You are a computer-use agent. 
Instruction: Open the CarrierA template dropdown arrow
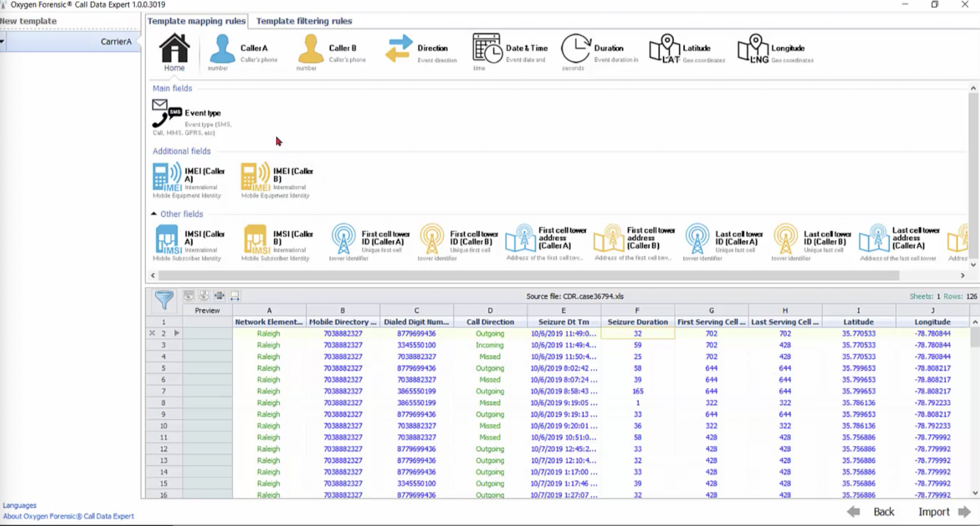(2, 42)
